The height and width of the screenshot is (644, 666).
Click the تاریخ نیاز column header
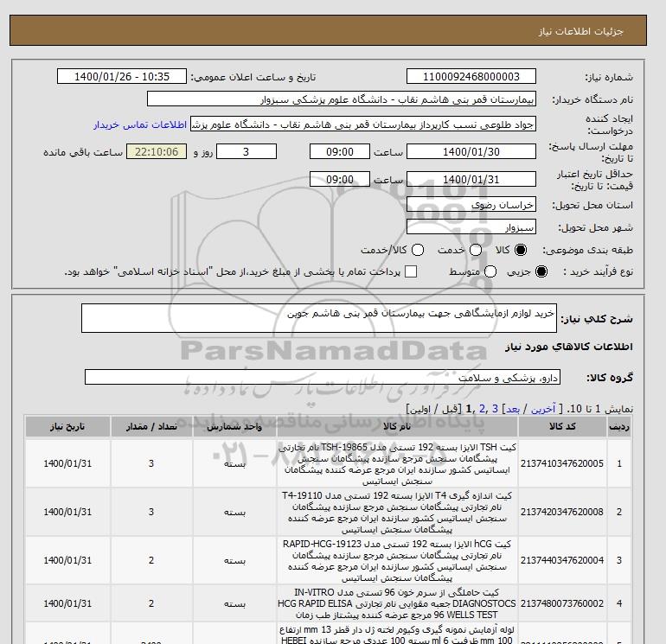coord(67,427)
